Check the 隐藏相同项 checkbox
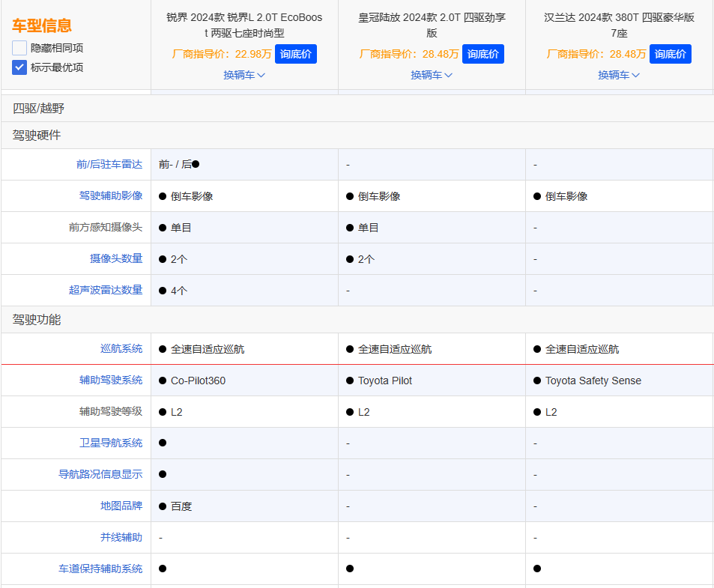Screen dimensions: 714x588 (19, 48)
